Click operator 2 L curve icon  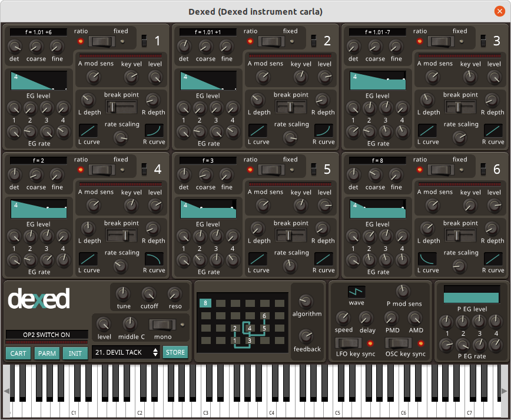[x=258, y=130]
